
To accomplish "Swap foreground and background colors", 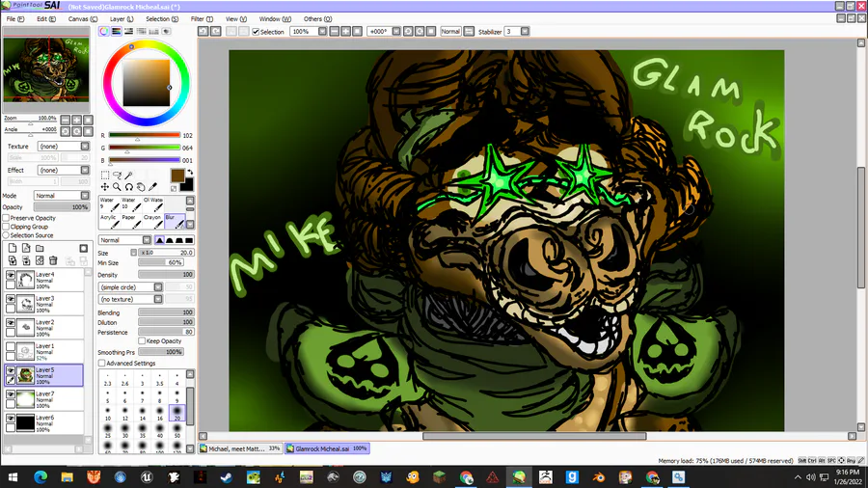I will [190, 172].
